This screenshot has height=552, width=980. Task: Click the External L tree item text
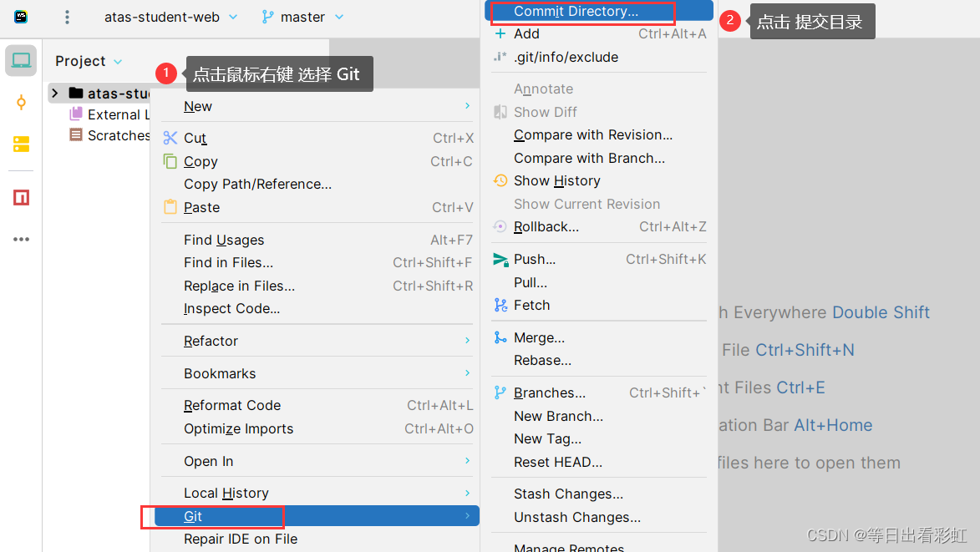pyautogui.click(x=119, y=114)
